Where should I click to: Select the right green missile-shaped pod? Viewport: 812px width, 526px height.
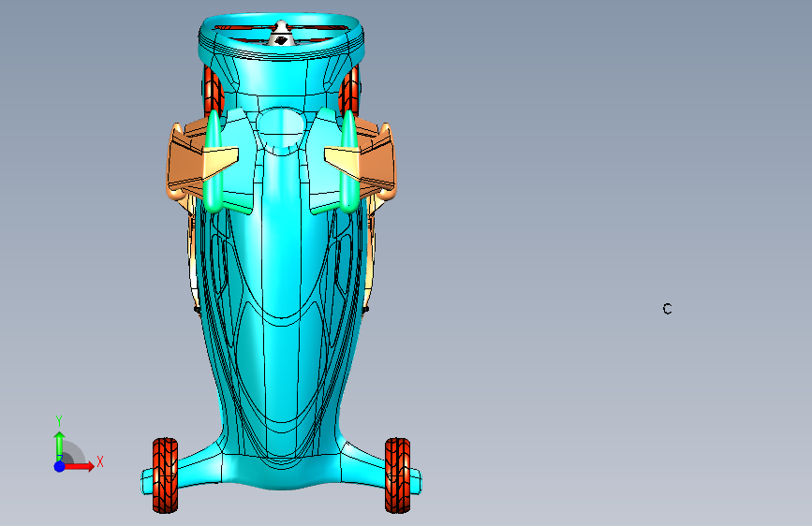click(x=348, y=160)
